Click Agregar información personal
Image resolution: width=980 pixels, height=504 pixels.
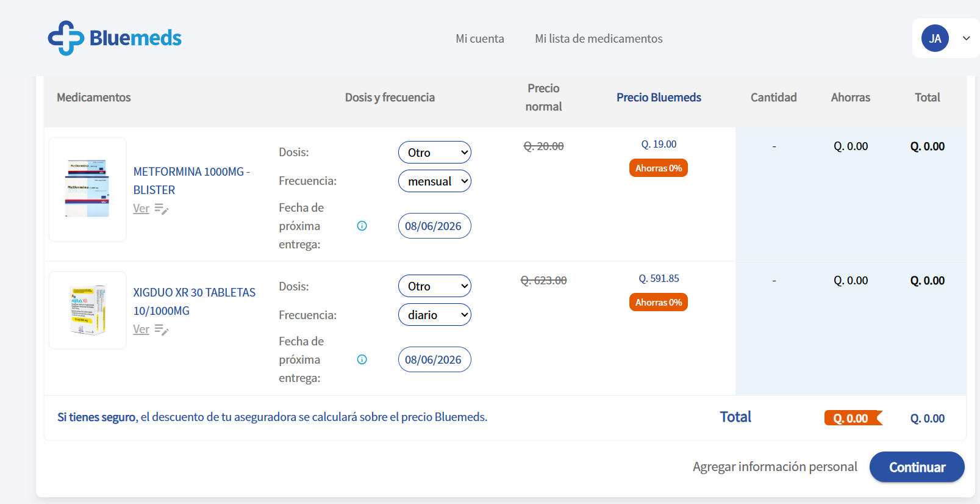[774, 467]
